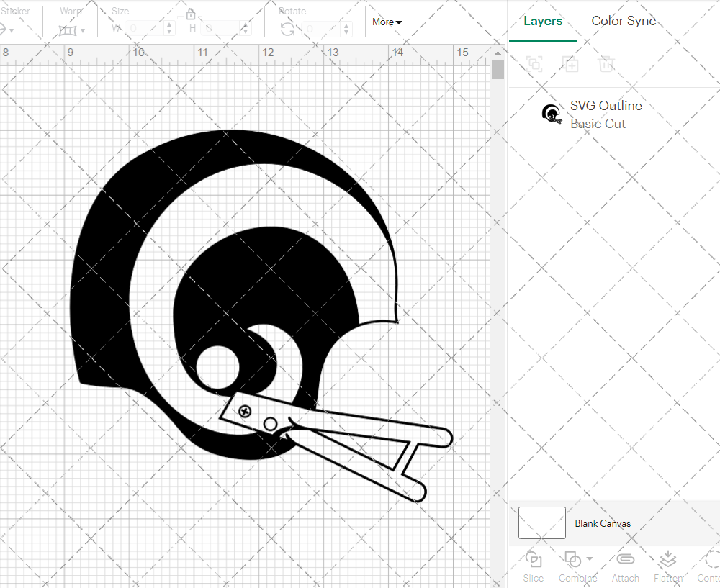Expand the Combine dropdown arrow
The image size is (720, 588).
pos(590,558)
